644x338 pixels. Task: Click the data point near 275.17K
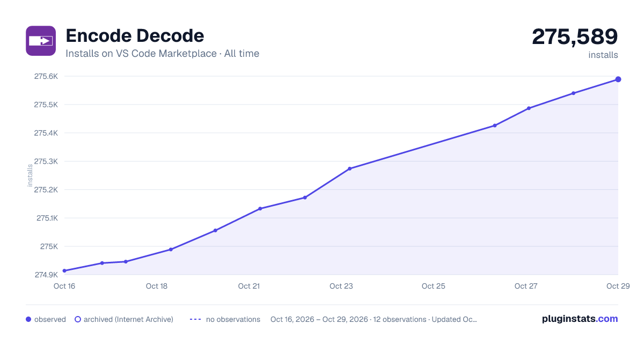[x=305, y=197]
